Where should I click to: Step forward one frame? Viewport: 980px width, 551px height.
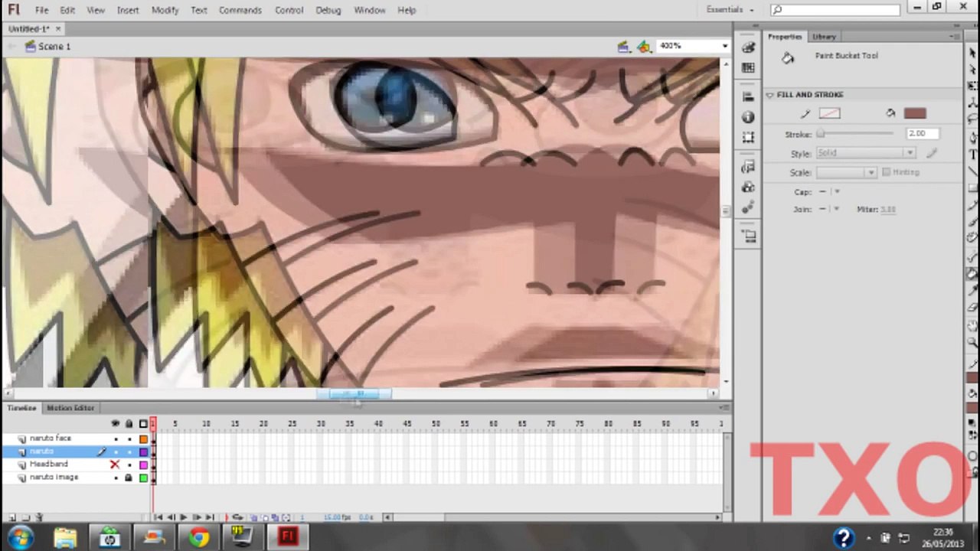(196, 517)
